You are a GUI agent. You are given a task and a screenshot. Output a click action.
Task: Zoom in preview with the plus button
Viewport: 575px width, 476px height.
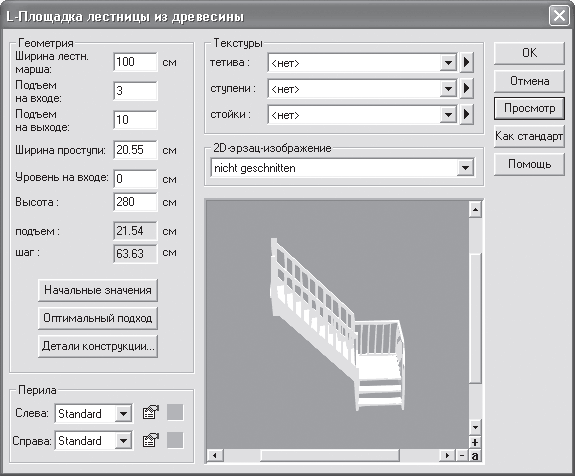tap(475, 442)
